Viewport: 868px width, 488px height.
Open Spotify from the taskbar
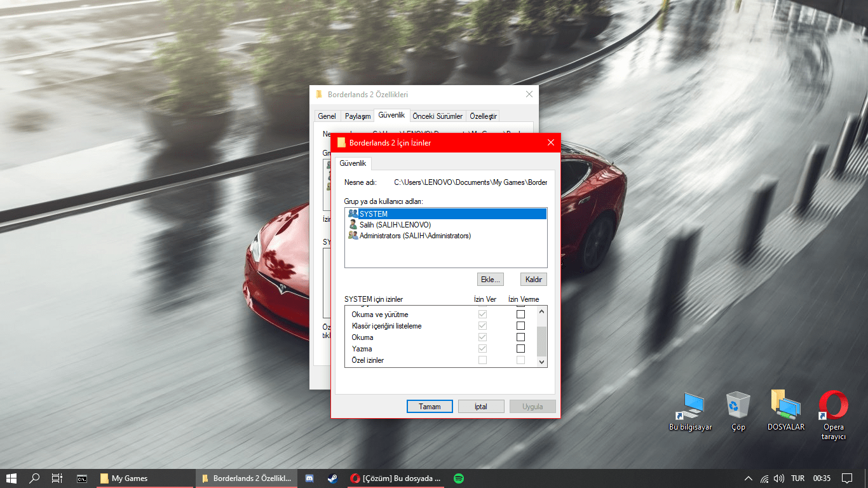pyautogui.click(x=459, y=478)
